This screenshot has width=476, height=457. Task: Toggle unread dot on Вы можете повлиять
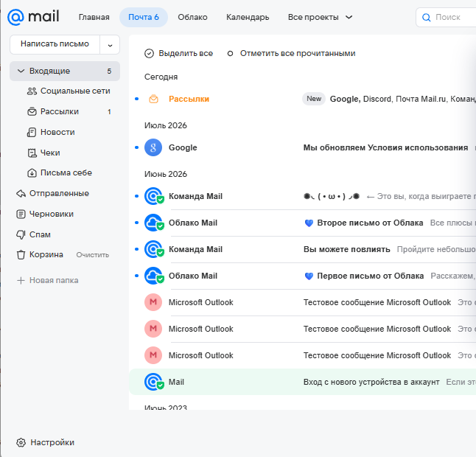click(x=136, y=249)
